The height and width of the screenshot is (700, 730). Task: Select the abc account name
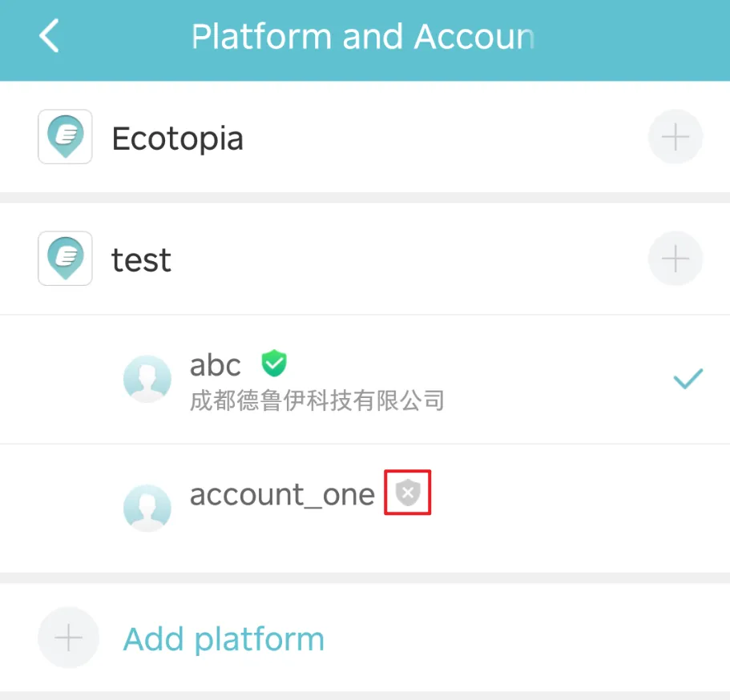tap(215, 365)
